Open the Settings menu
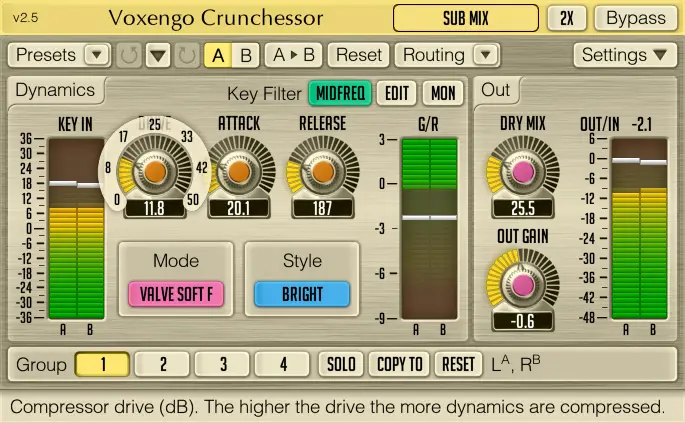Screen dimensions: 685x423 tap(625, 55)
